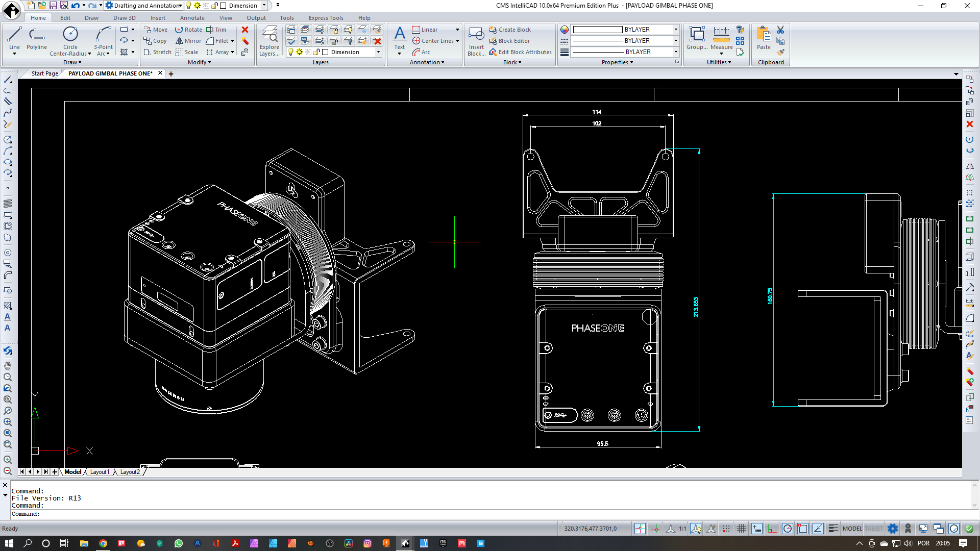Open the Express Tools ribbon tab
Screen dimensions: 980x551
pos(326,18)
